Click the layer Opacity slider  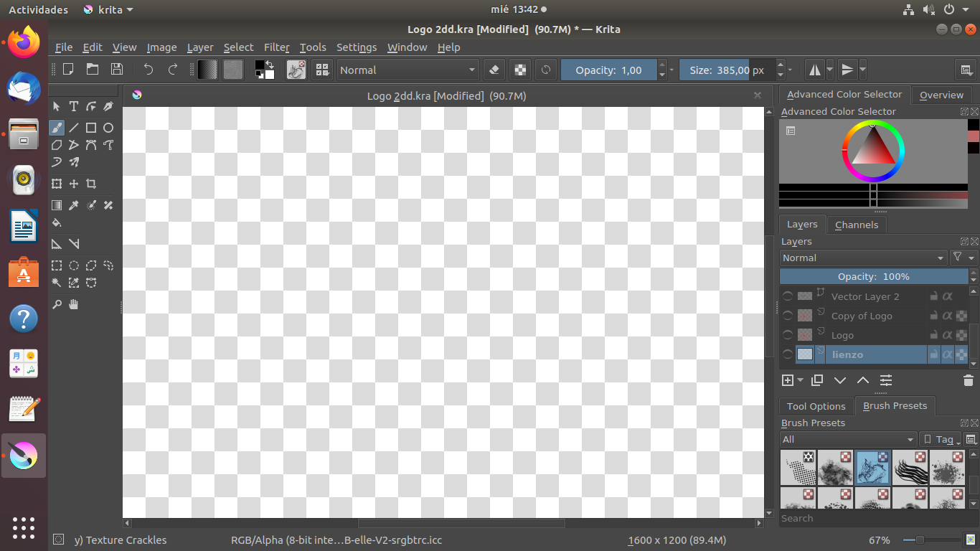coord(873,276)
